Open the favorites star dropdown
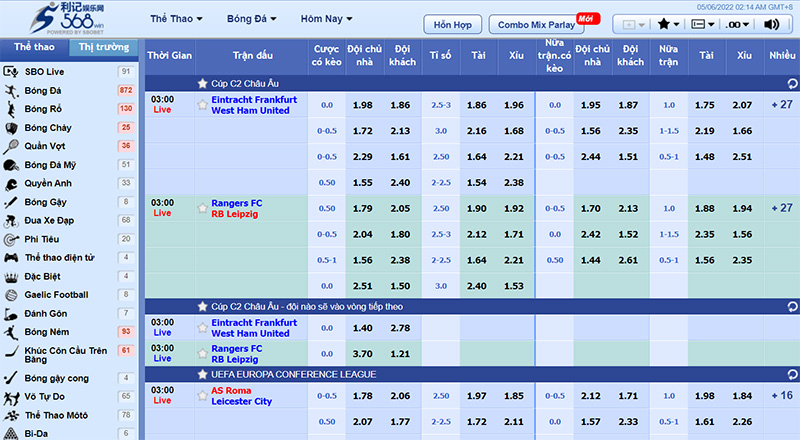The image size is (800, 440). 668,24
